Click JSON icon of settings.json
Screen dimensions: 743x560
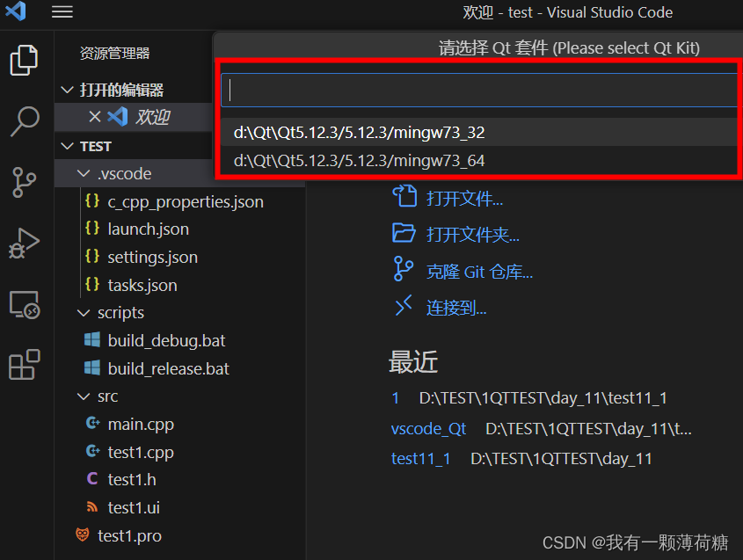tap(92, 257)
